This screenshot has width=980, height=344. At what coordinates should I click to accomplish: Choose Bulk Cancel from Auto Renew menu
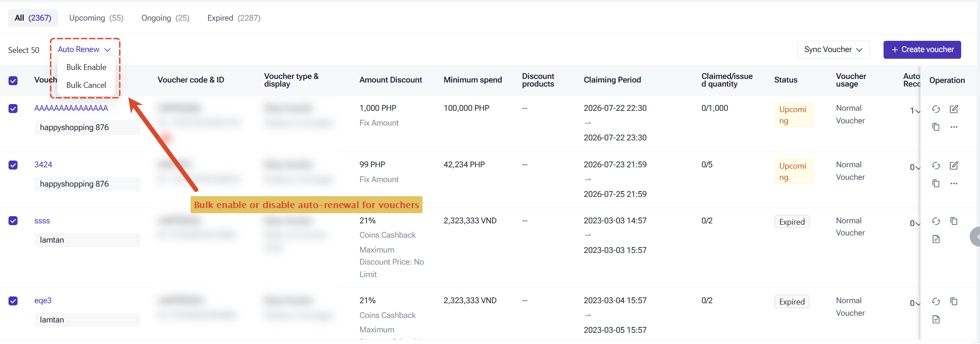click(86, 85)
